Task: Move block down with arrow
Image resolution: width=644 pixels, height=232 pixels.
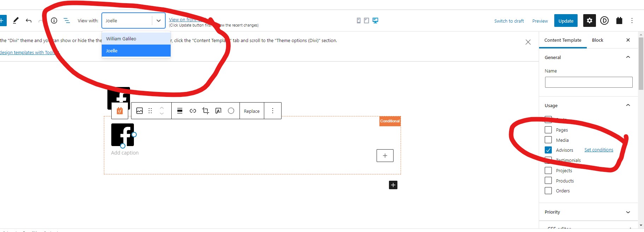Action: [162, 114]
